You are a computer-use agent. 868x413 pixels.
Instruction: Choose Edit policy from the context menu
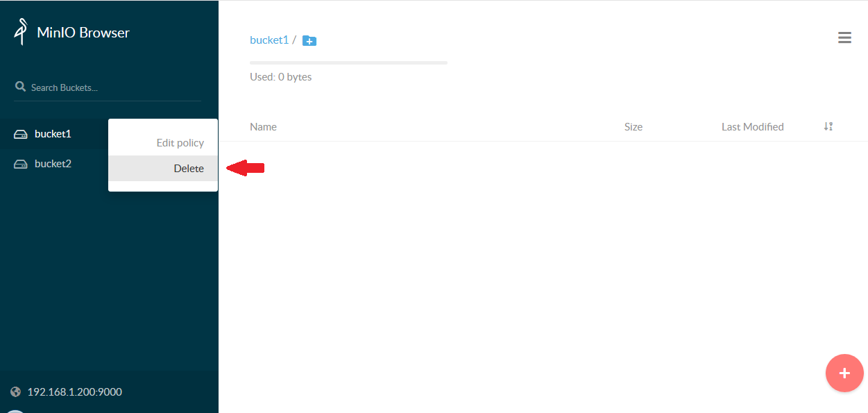pos(180,143)
